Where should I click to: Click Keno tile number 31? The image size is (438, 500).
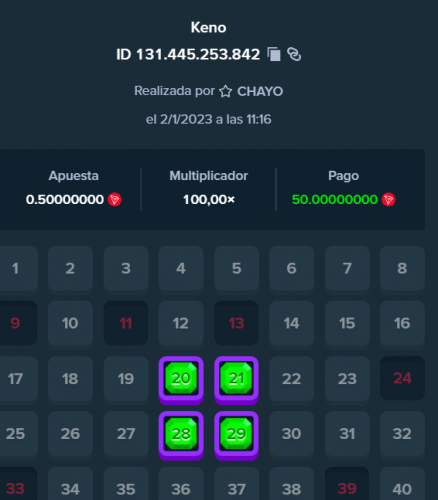[x=347, y=434]
